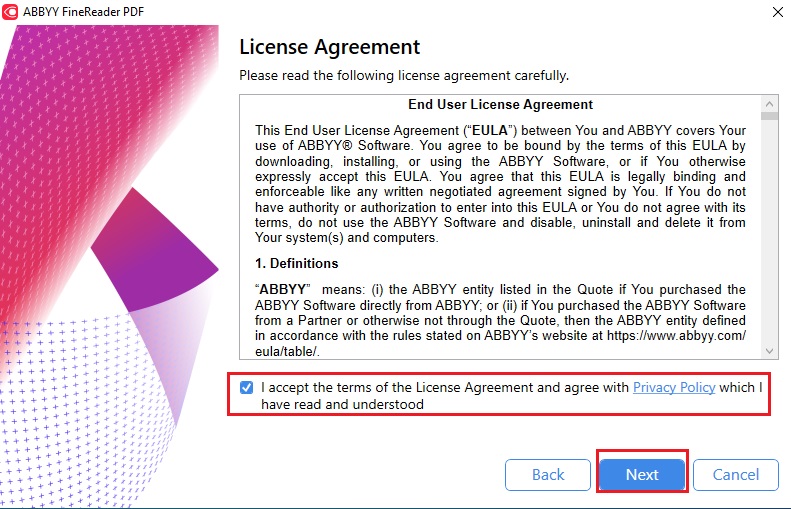Click the 'End User License Agreement' title text
The width and height of the screenshot is (791, 509).
coord(500,104)
